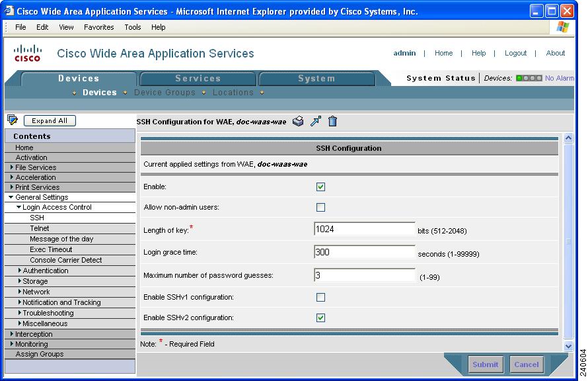588x381 pixels.
Task: Click Maximum number of password guesses field
Action: click(365, 275)
